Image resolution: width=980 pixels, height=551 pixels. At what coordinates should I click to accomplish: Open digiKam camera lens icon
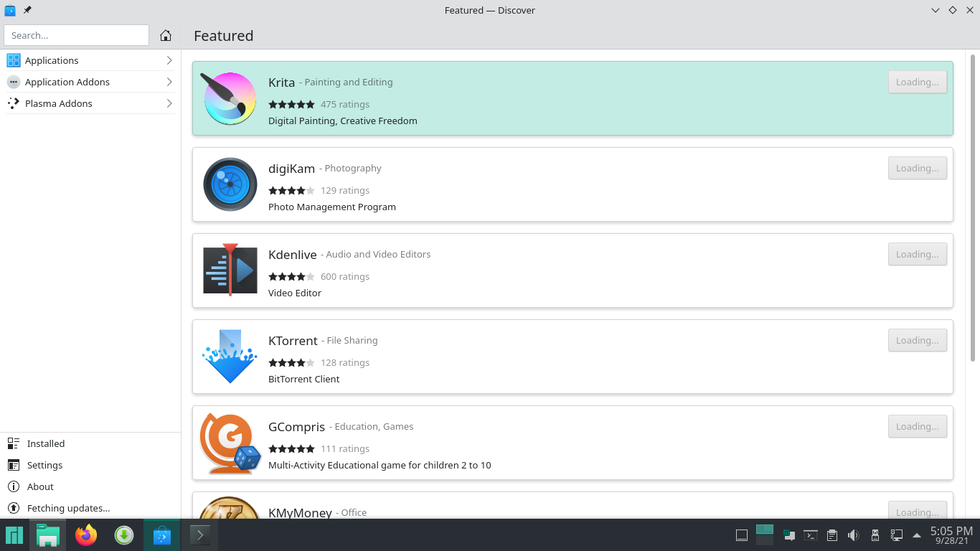tap(230, 184)
